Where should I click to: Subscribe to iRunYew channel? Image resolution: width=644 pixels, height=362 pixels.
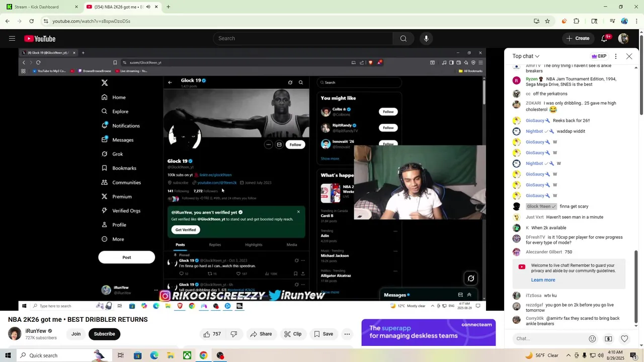coord(104,334)
